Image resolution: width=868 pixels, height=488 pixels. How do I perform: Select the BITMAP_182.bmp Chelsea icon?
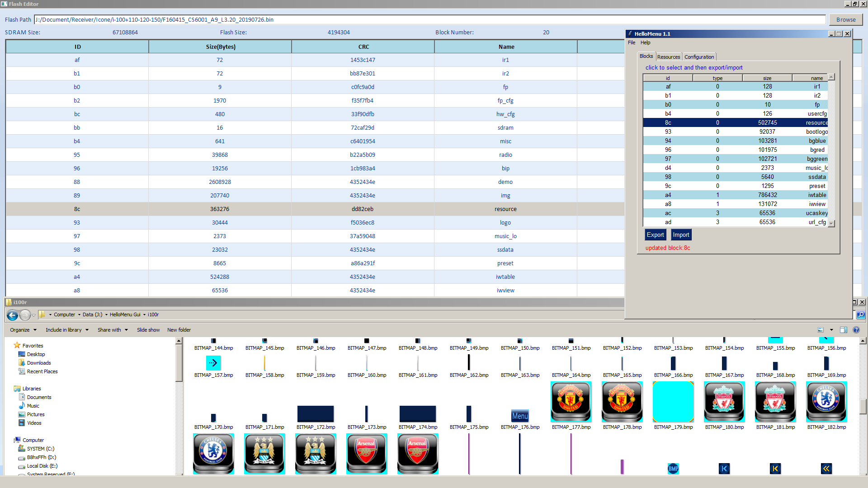coord(826,402)
